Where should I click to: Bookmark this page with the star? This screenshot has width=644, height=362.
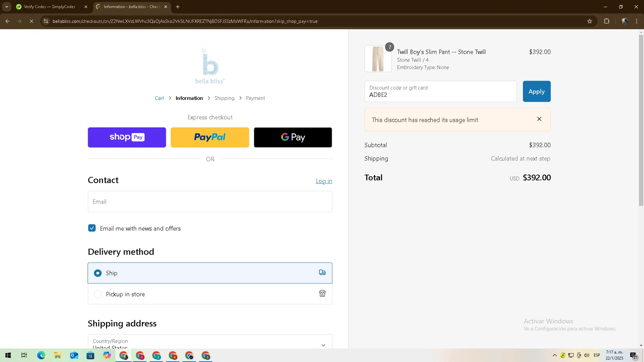point(589,21)
